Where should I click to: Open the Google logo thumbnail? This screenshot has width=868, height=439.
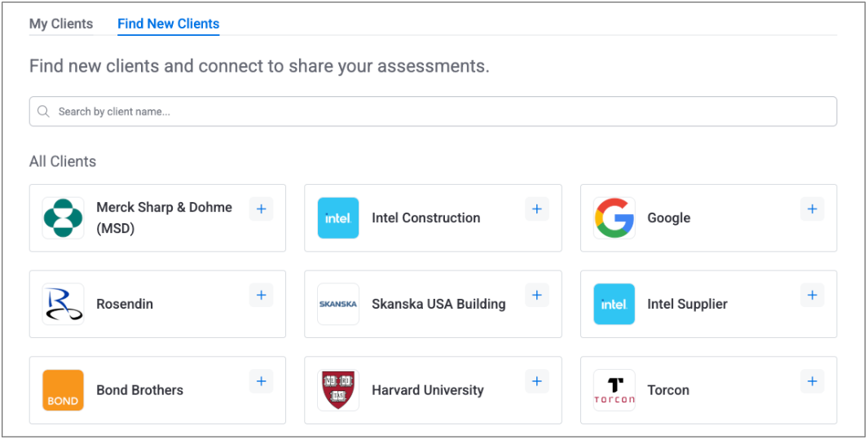pos(615,218)
